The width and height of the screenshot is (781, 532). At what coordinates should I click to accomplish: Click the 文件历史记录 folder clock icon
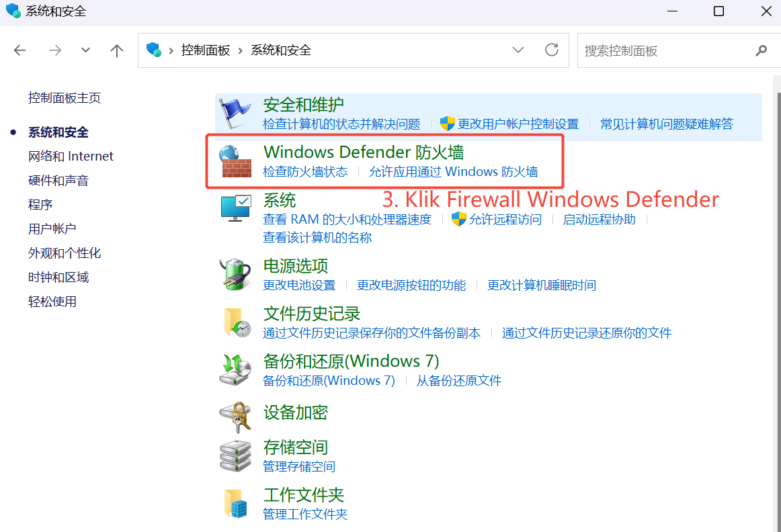[x=237, y=322]
